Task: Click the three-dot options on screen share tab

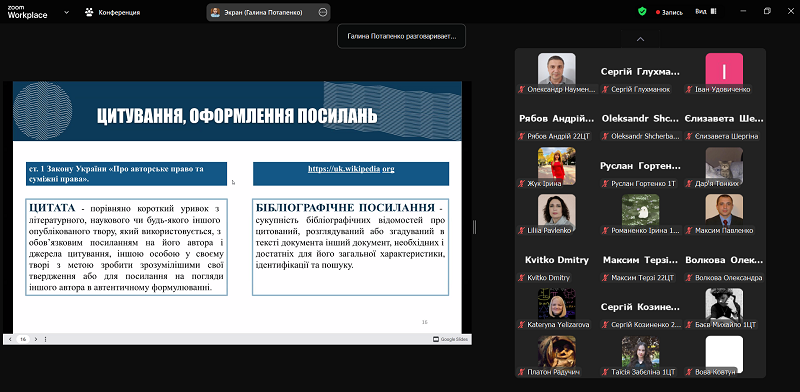Action: pyautogui.click(x=322, y=12)
